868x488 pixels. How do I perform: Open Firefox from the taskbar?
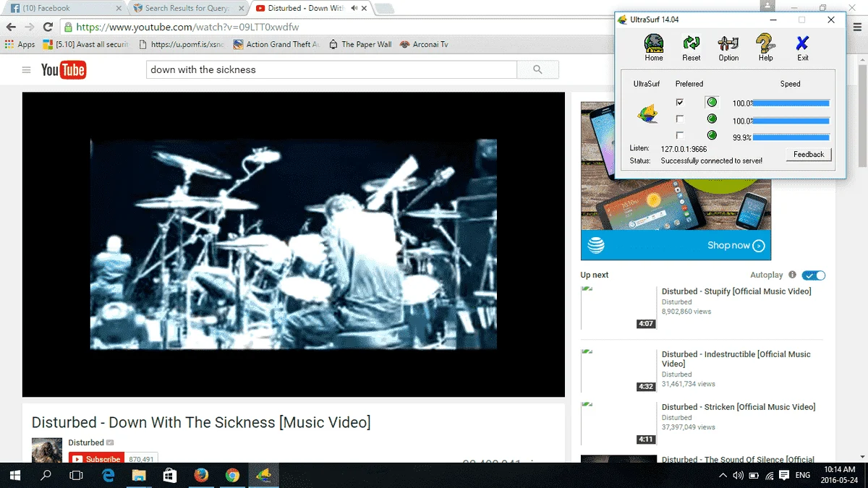tap(202, 475)
